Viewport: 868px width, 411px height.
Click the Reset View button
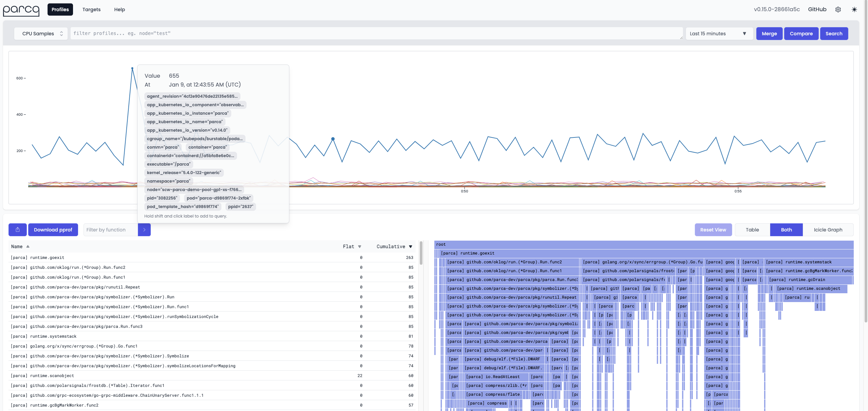(713, 230)
